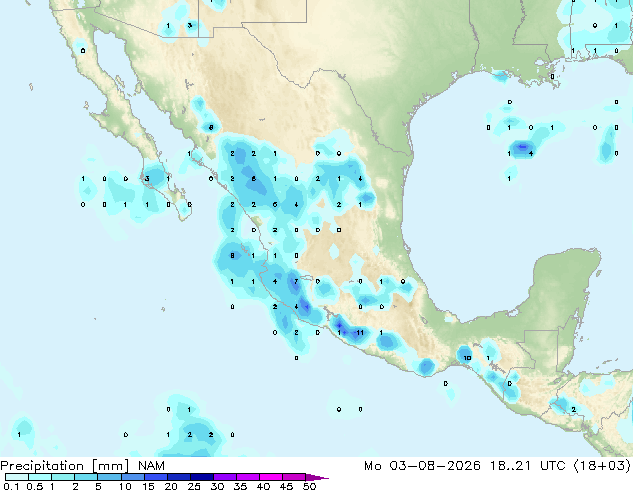
Task: Click the 0.1–0.5 mm legend color swatch
Action: [x=17, y=477]
